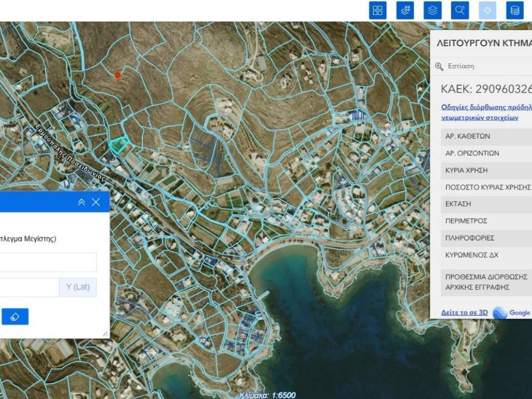Click the upper coordinate input field
This screenshot has height=399, width=532.
pos(47,262)
